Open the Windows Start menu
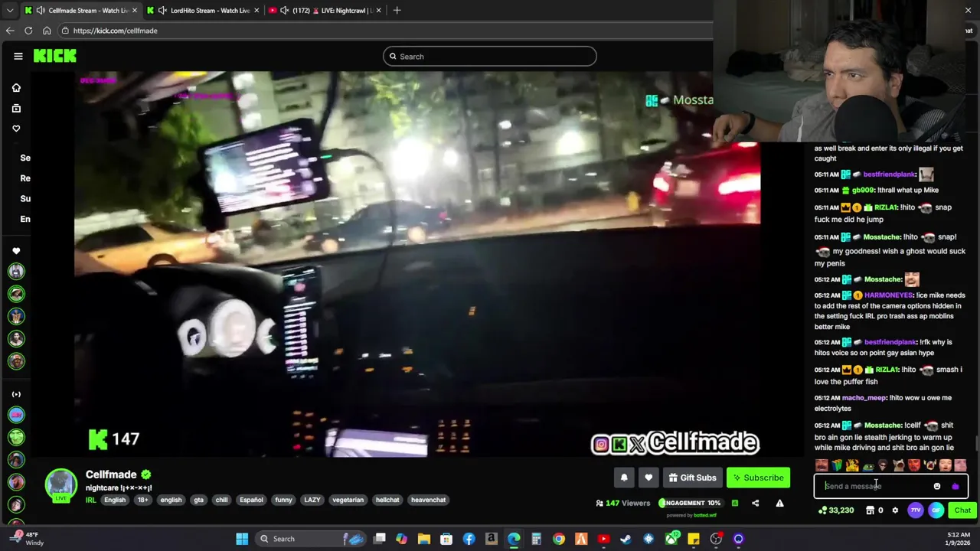This screenshot has width=980, height=551. [242, 539]
